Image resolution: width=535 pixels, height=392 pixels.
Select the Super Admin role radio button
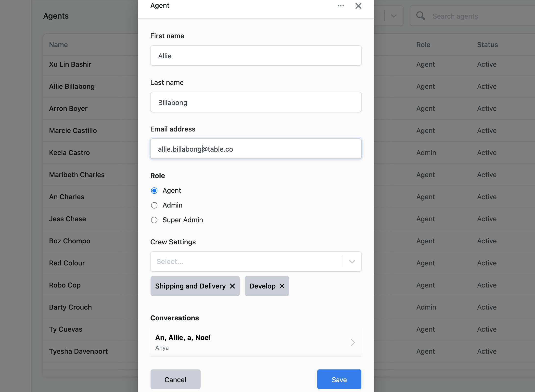pos(154,220)
